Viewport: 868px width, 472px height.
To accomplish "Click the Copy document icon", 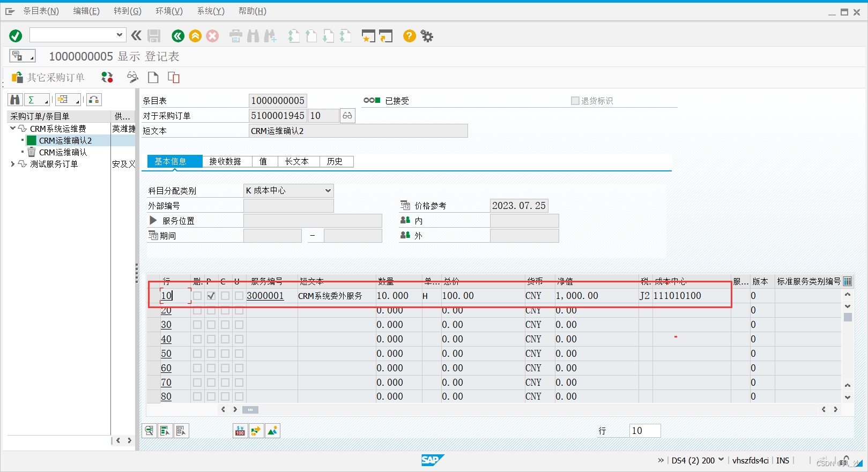I will [174, 78].
